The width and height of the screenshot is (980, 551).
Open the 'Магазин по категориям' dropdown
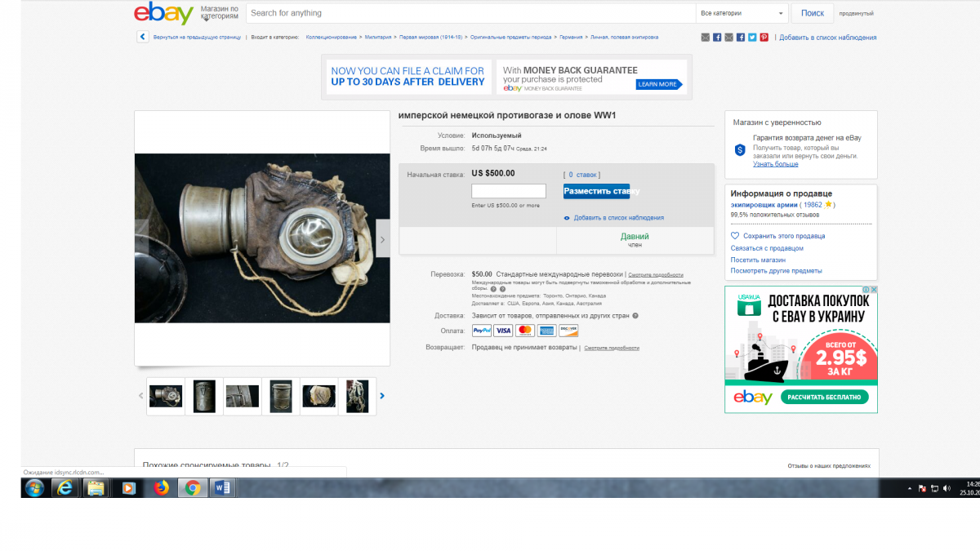220,13
